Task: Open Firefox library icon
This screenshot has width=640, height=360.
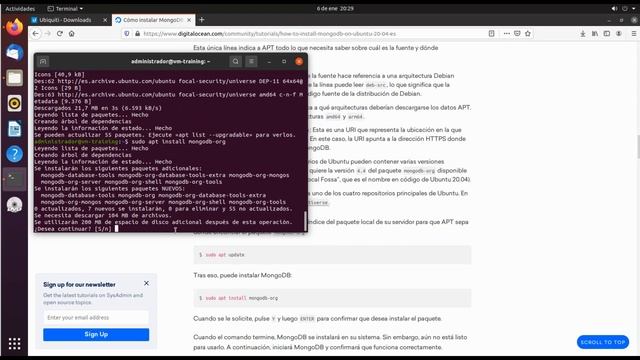Action: (595, 33)
